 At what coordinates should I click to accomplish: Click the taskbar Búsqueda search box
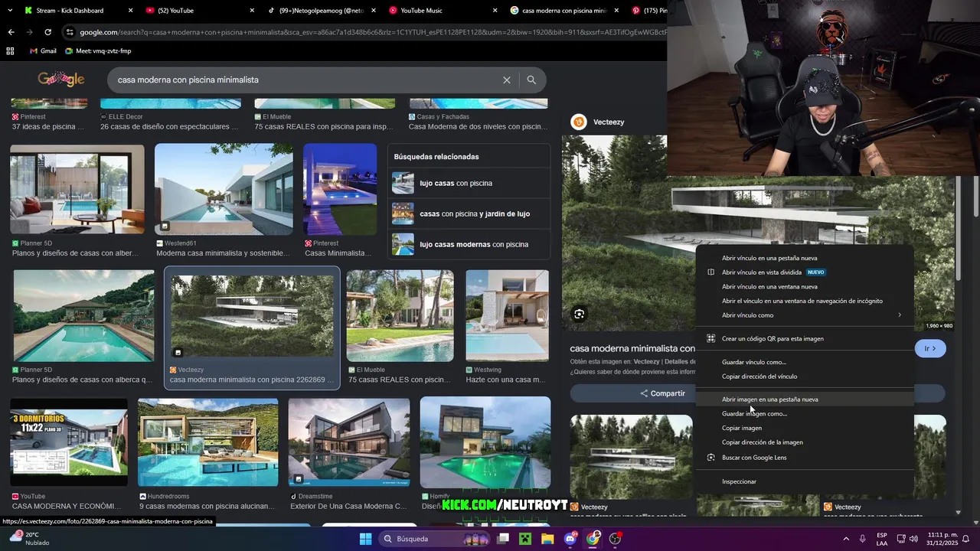[x=435, y=539]
